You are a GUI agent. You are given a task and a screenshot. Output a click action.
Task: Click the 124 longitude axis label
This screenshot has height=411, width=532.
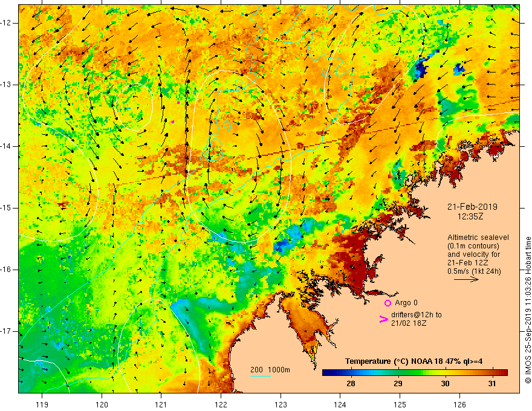(340, 404)
